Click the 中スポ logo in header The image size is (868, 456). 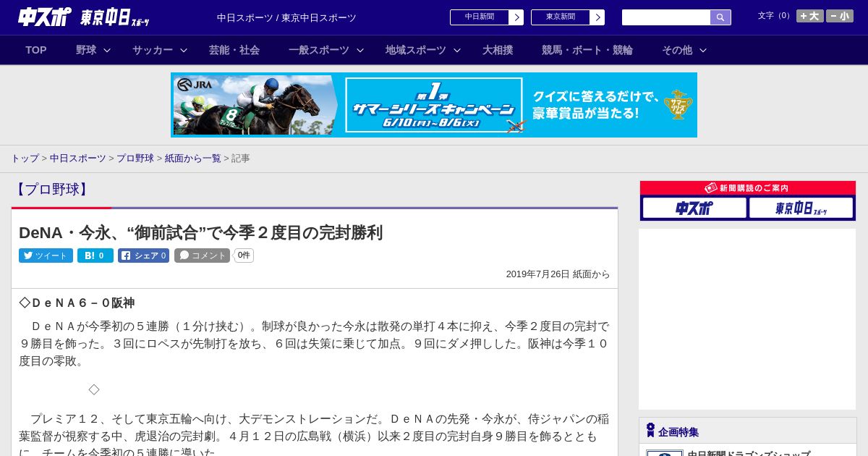[45, 17]
